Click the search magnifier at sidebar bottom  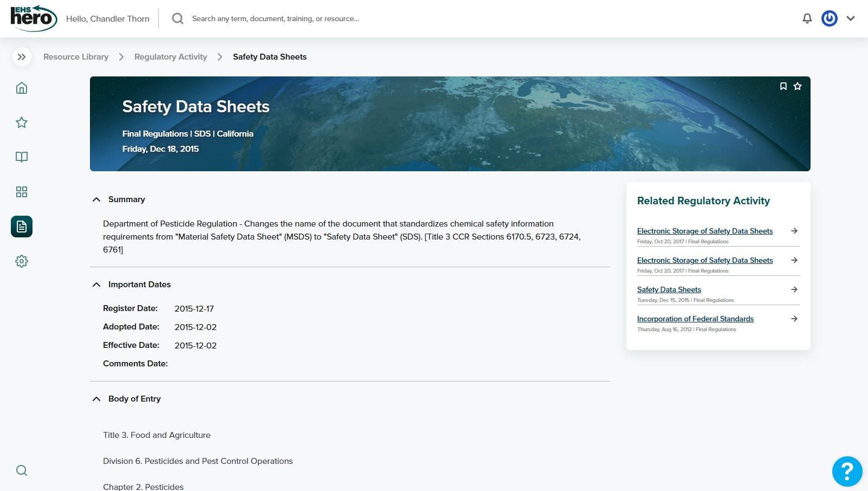22,470
